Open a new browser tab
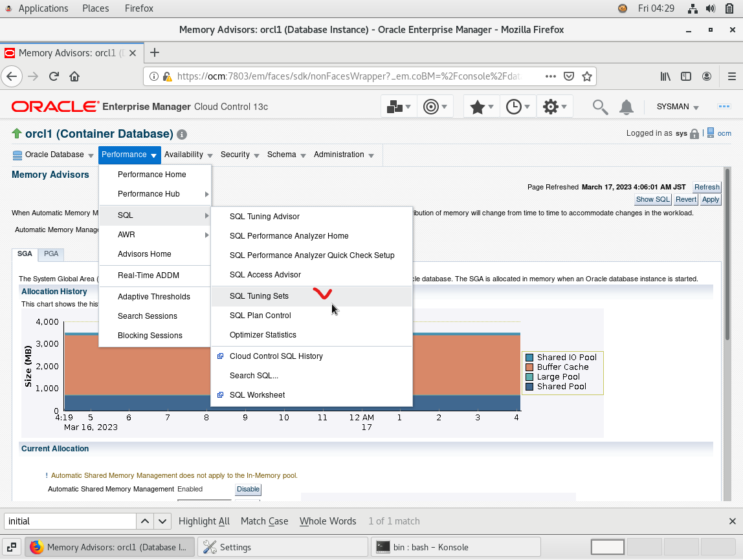Image resolution: width=743 pixels, height=560 pixels. click(155, 52)
